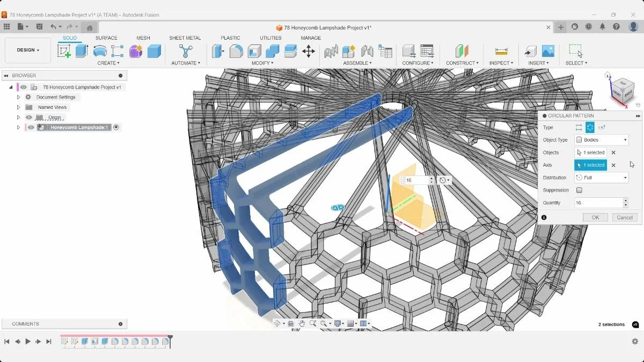The height and width of the screenshot is (362, 644).
Task: Open the Change Parameters table icon
Action: (x=385, y=51)
